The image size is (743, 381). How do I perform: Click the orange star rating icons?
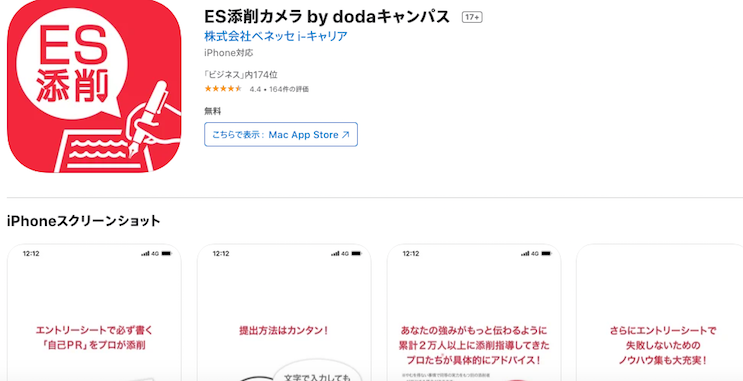click(223, 89)
